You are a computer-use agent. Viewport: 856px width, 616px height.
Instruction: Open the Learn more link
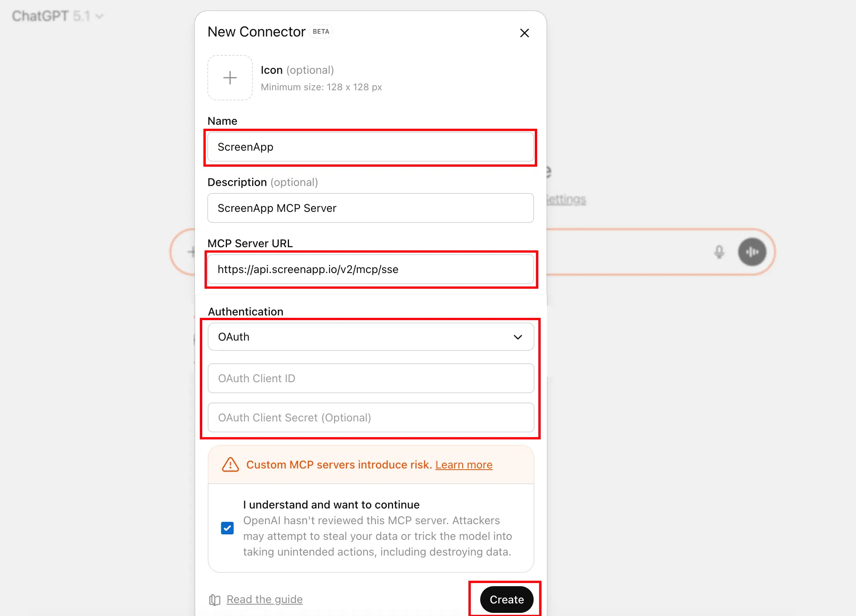click(464, 465)
